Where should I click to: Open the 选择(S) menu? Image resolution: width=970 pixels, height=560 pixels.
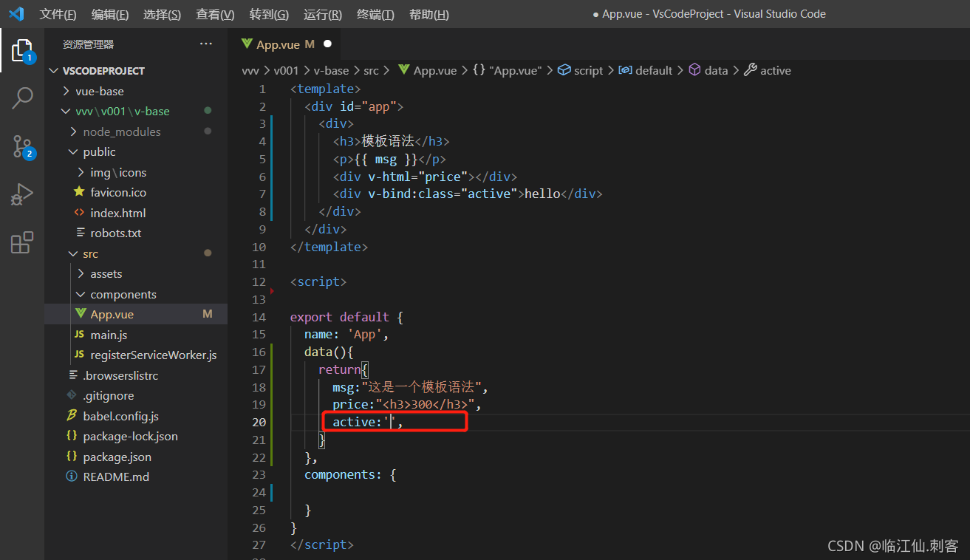click(x=162, y=14)
